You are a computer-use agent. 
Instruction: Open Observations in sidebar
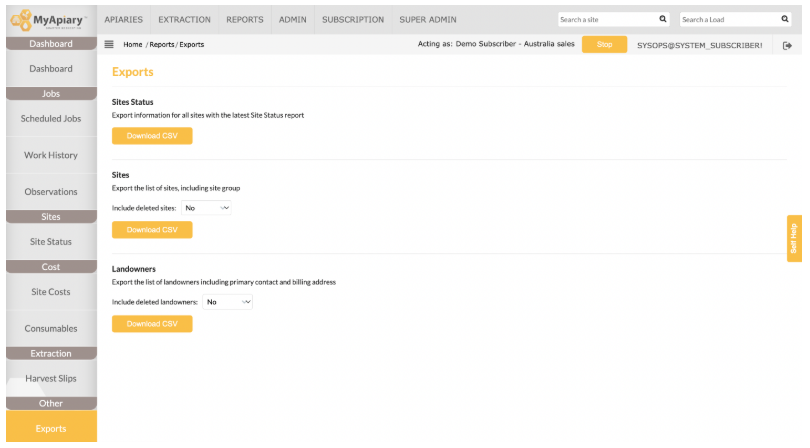(51, 192)
